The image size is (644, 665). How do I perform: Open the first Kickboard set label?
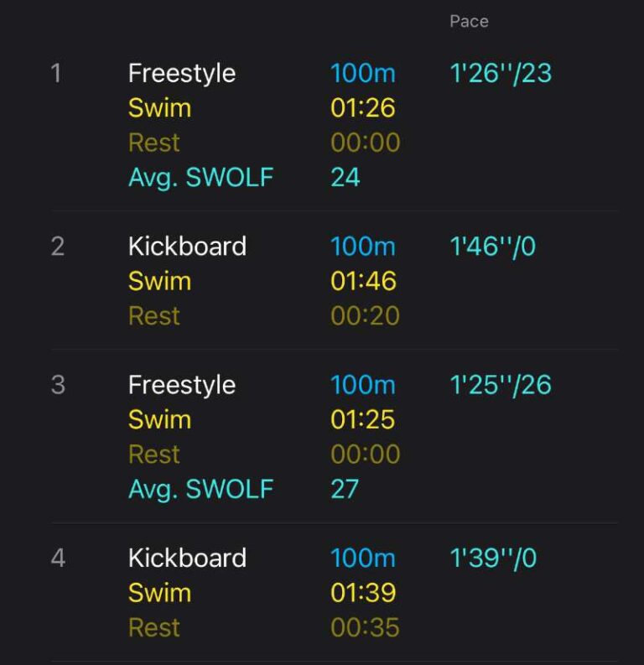point(187,247)
